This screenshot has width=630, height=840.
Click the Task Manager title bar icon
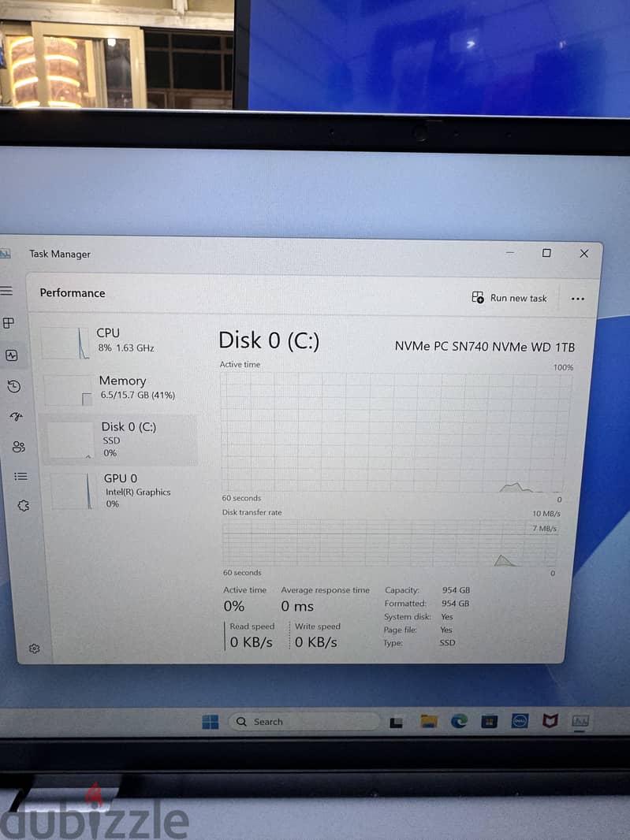point(5,254)
